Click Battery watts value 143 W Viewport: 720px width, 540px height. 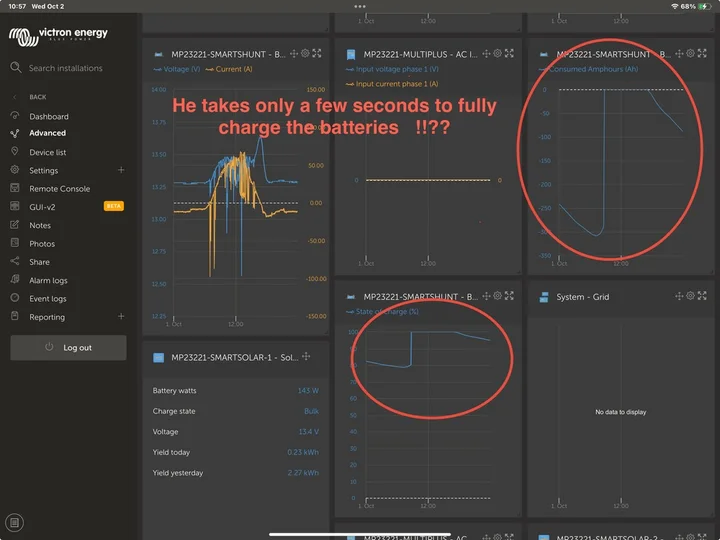pos(308,391)
